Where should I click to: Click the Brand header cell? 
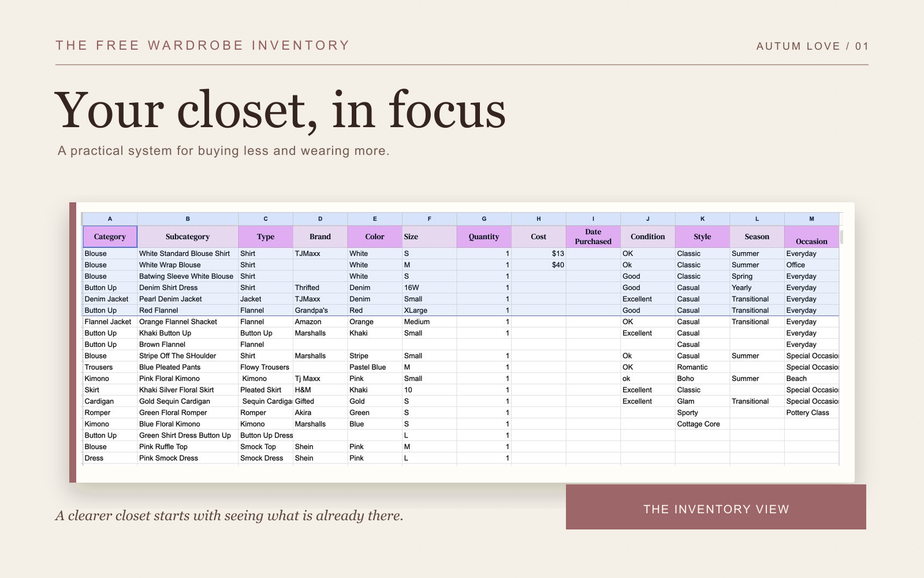(x=320, y=236)
